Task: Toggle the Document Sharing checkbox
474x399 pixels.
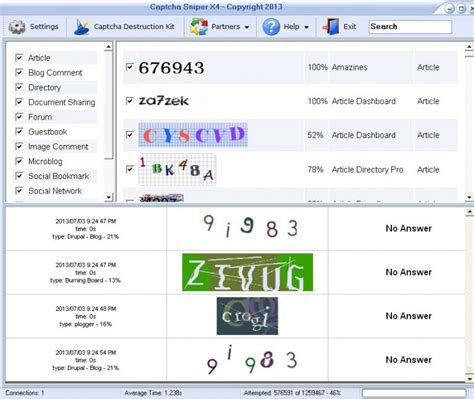Action: coord(19,102)
